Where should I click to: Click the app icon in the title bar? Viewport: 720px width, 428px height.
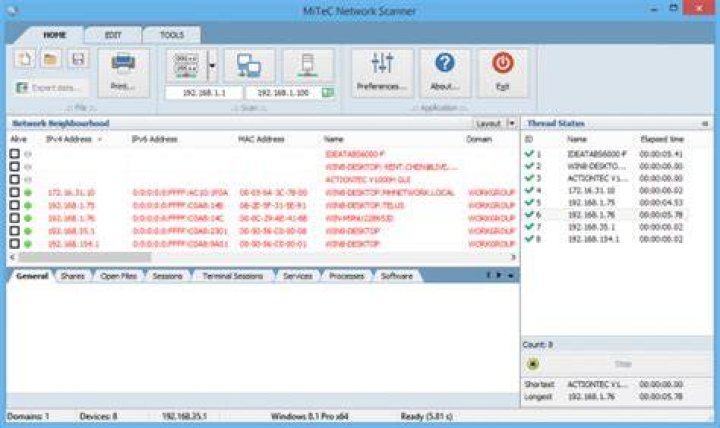coord(12,10)
